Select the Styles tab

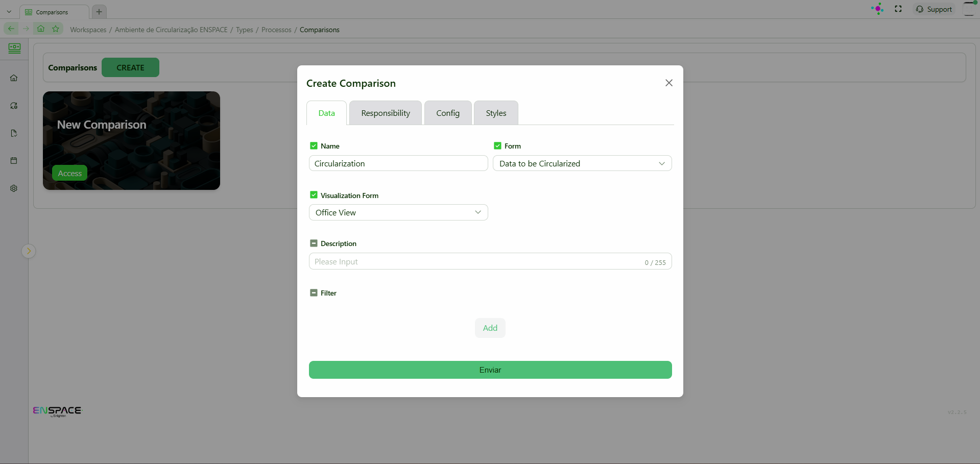[x=496, y=113]
